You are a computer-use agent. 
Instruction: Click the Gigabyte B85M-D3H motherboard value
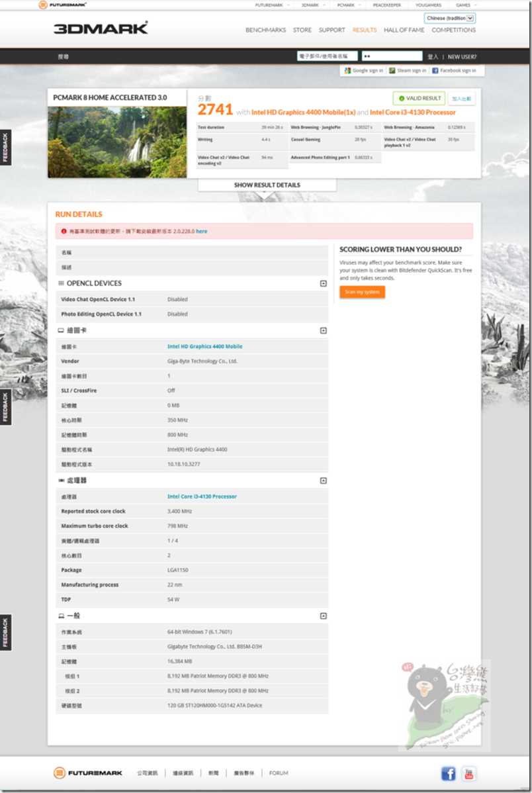214,647
